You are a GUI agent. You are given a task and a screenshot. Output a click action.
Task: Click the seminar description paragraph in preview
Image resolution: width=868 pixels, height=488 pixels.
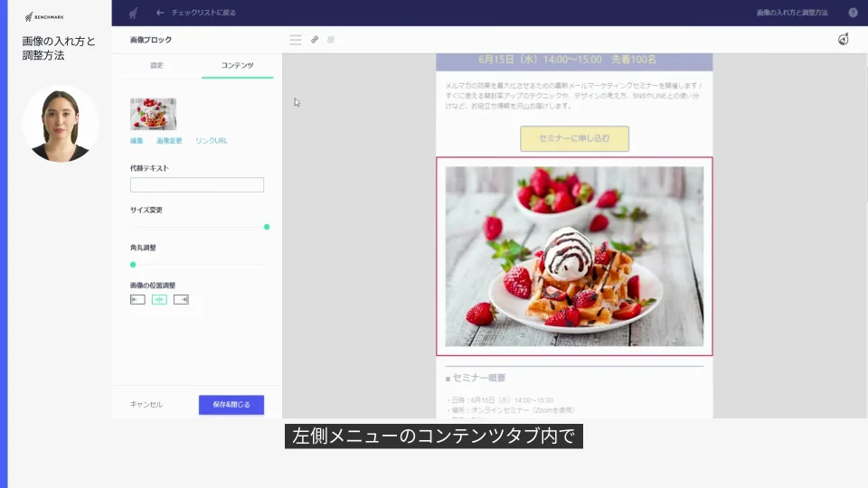point(574,96)
